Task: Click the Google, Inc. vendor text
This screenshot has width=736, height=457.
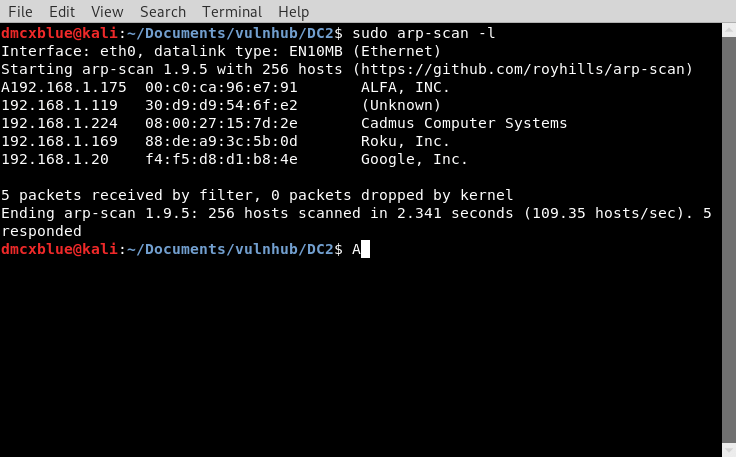Action: pos(414,159)
